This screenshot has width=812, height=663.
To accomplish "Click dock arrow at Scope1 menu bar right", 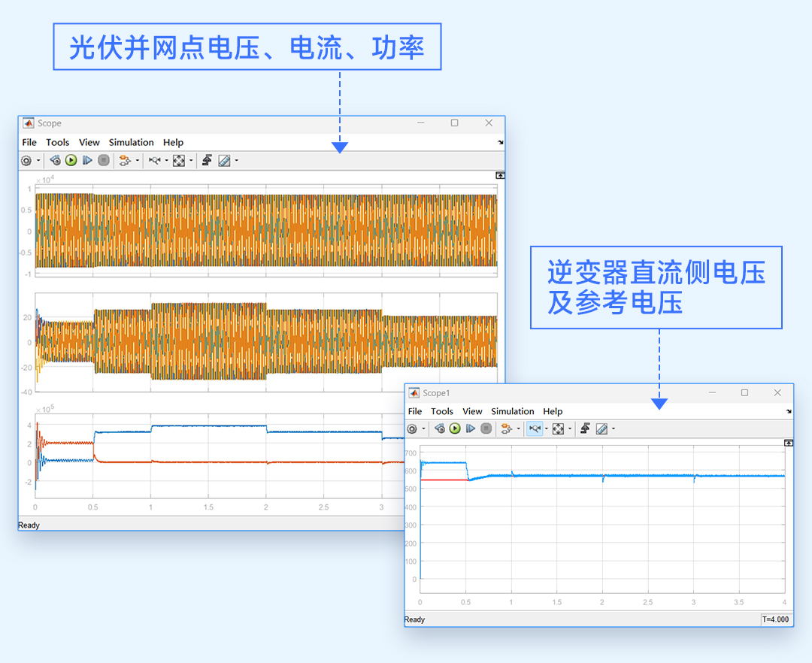I will (789, 411).
